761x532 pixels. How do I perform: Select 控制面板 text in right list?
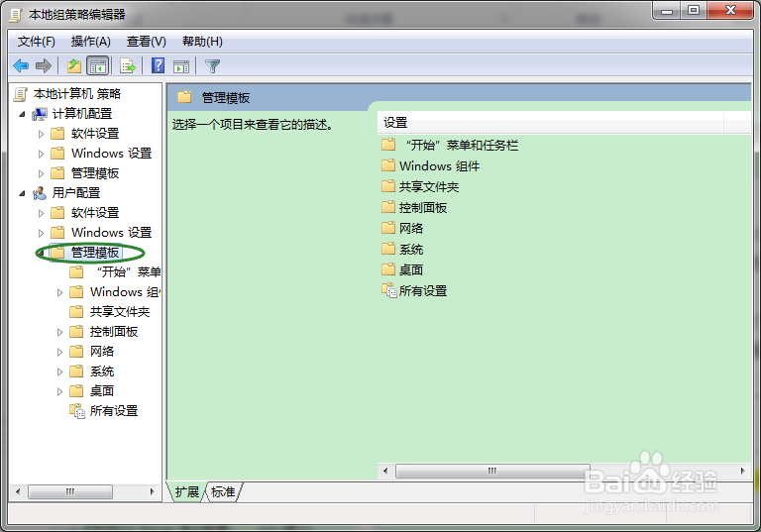coord(423,208)
